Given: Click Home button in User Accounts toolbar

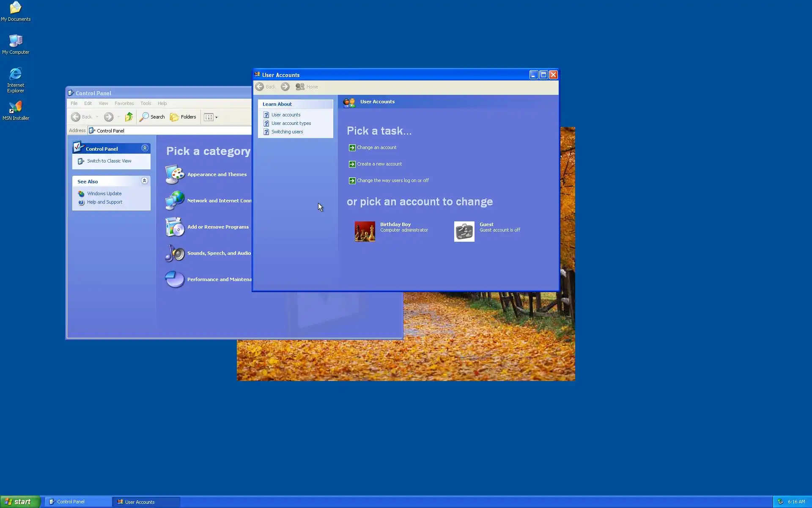Looking at the screenshot, I should (x=307, y=87).
